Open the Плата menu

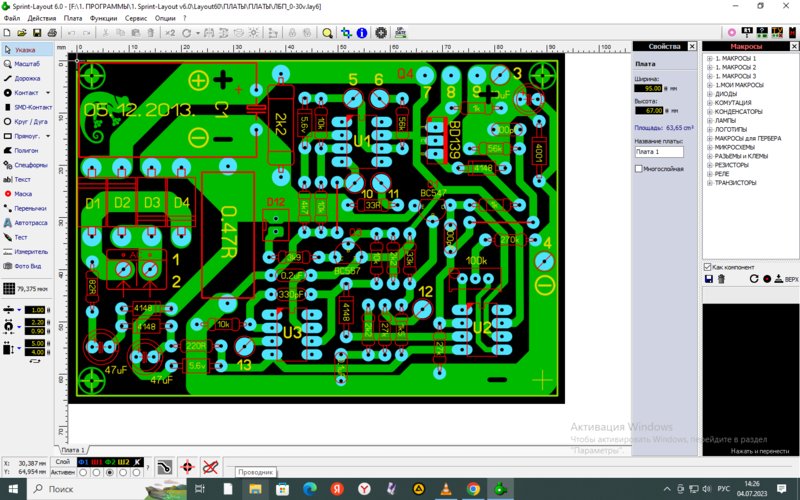pyautogui.click(x=73, y=18)
